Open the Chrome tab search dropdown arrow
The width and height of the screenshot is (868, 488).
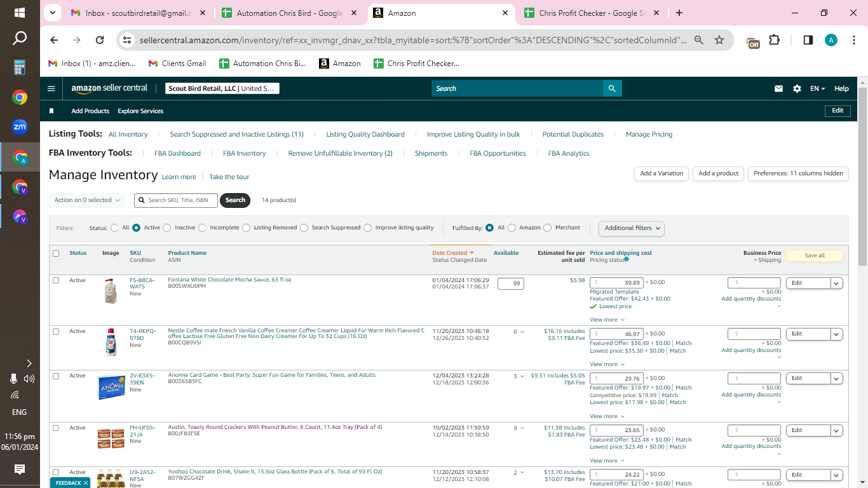click(x=53, y=13)
